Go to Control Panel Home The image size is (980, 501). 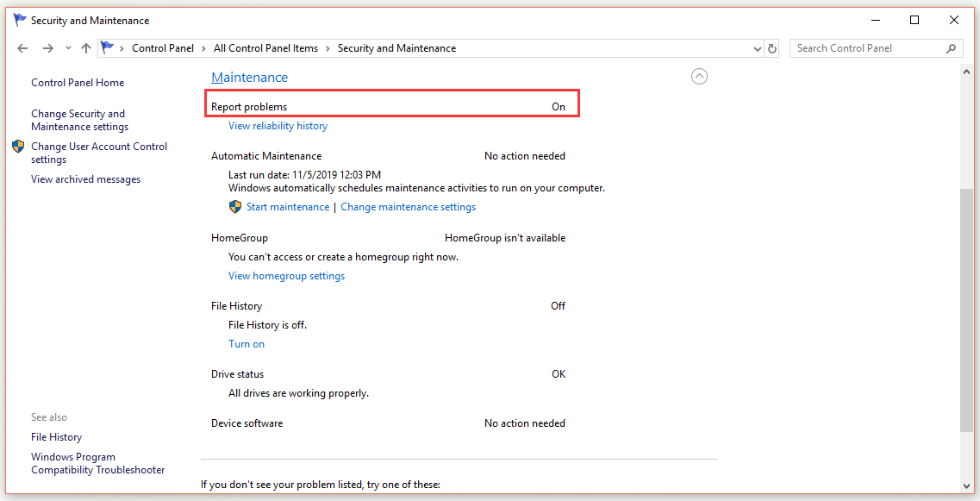pos(78,83)
